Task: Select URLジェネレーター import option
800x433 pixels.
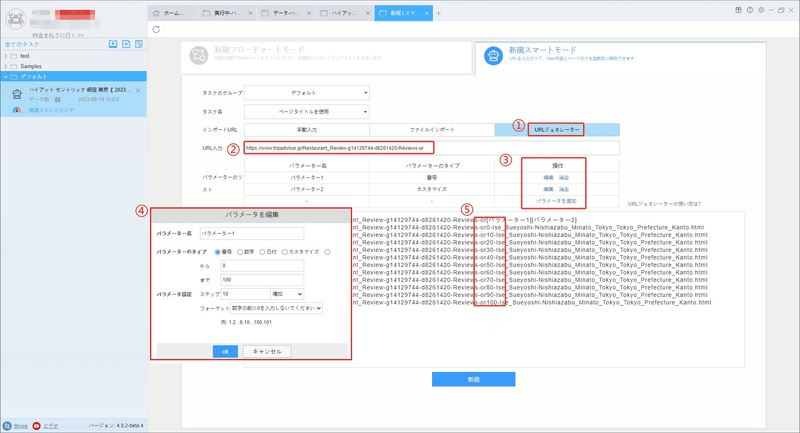Action: [x=556, y=130]
